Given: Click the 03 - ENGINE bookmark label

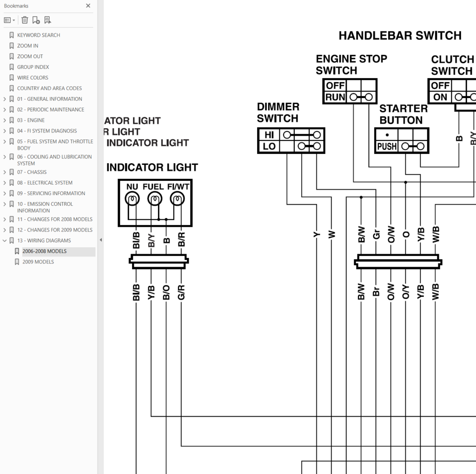Looking at the screenshot, I should 31,120.
